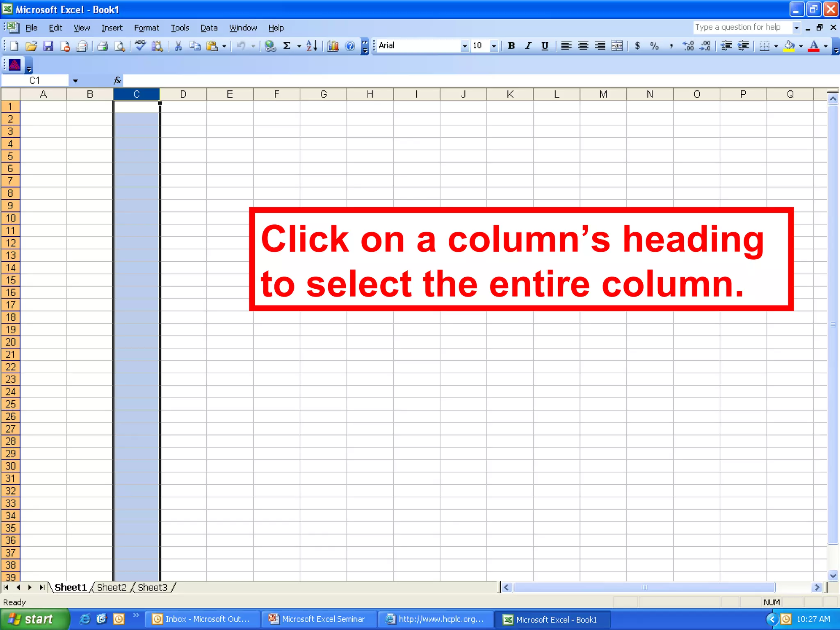
Task: Select column D heading
Action: coord(183,94)
